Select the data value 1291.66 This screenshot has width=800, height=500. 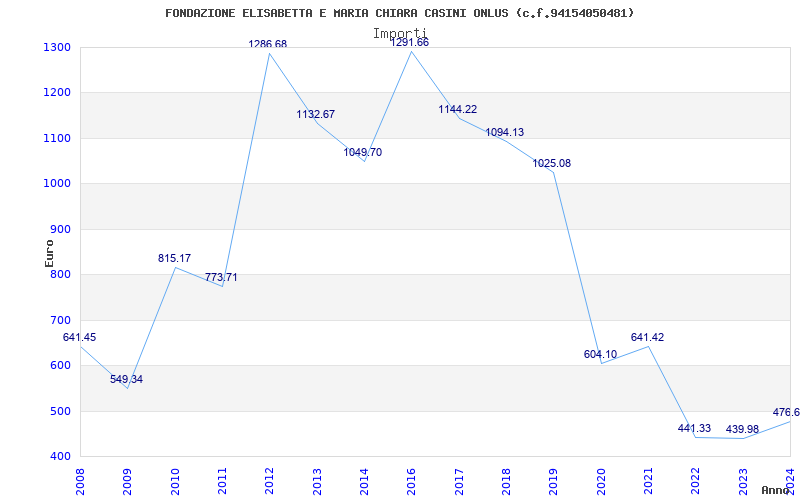click(410, 42)
